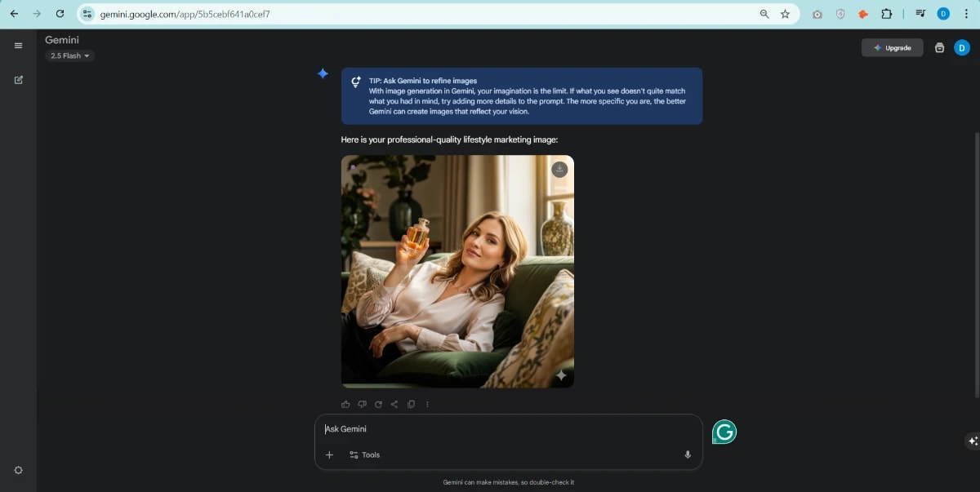980x492 pixels.
Task: Copy the response with the copy icon
Action: pos(411,403)
